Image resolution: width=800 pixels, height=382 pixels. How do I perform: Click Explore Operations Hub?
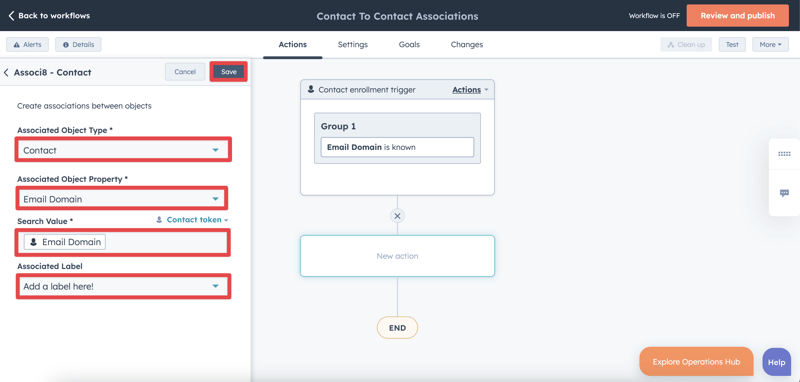click(x=696, y=362)
